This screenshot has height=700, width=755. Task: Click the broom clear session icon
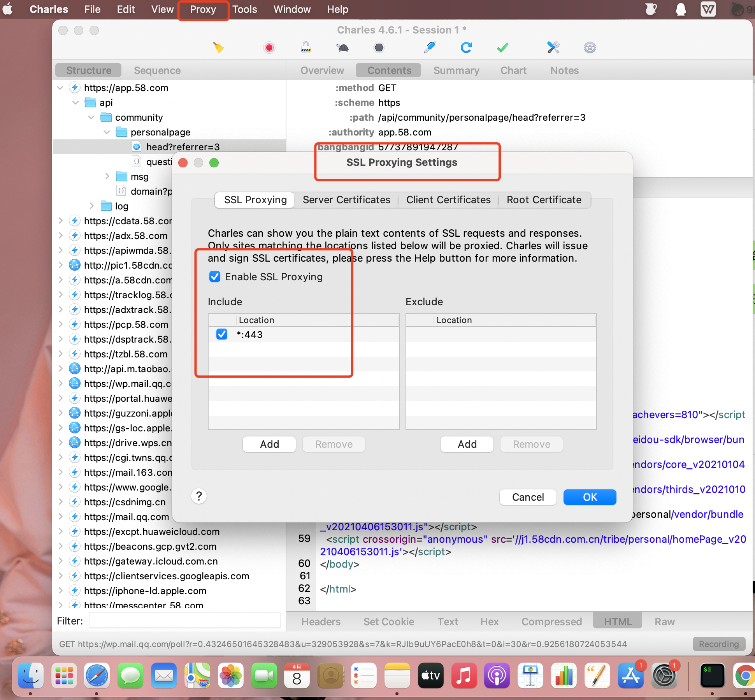218,47
